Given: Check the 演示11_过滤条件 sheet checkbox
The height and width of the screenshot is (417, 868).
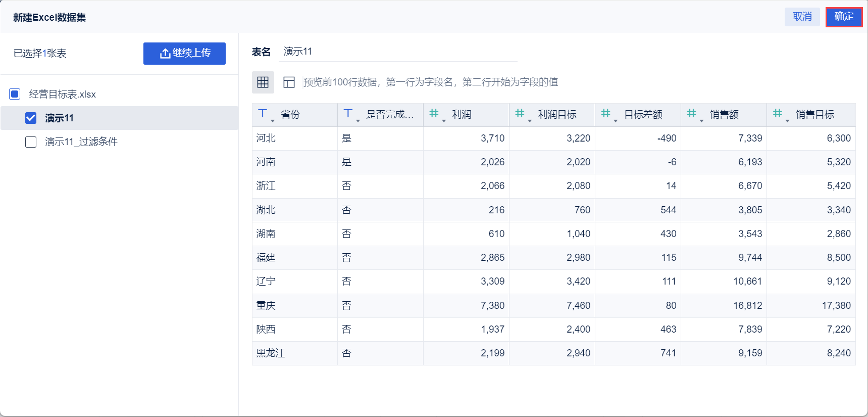Looking at the screenshot, I should click(x=31, y=142).
